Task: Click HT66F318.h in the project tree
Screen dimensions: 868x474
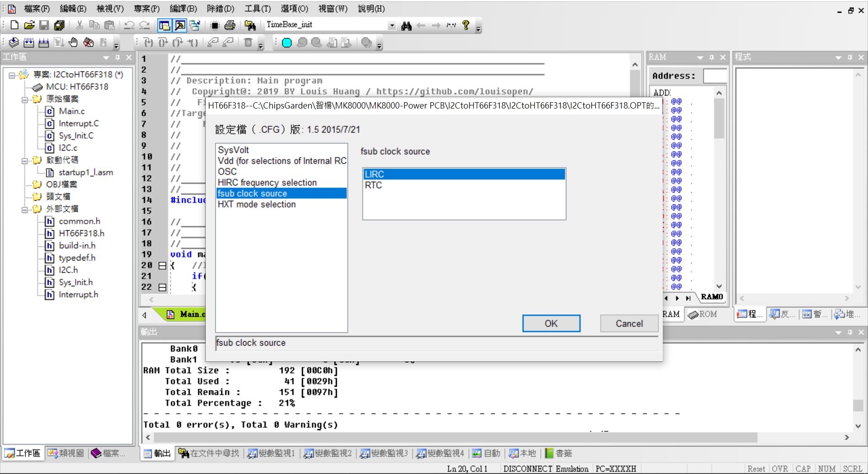Action: pos(81,233)
